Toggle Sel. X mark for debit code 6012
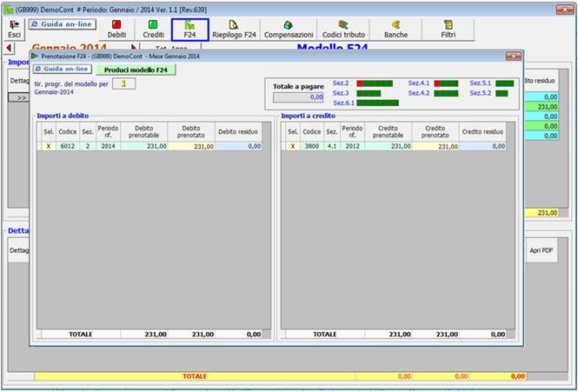The width and height of the screenshot is (578, 392). tap(49, 147)
